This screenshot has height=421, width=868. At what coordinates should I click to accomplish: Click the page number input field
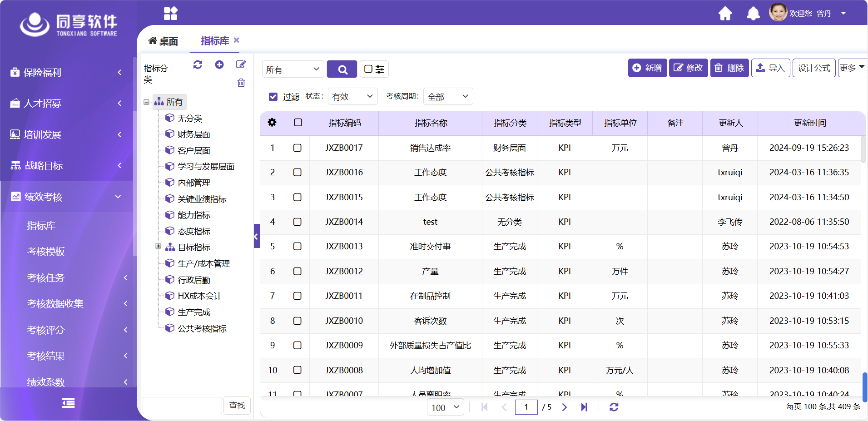(526, 407)
